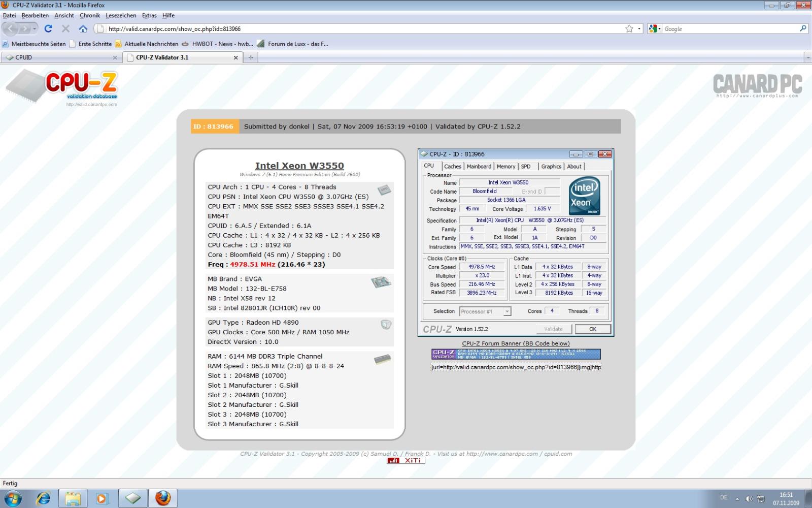
Task: Click the BB code text field
Action: pyautogui.click(x=516, y=367)
